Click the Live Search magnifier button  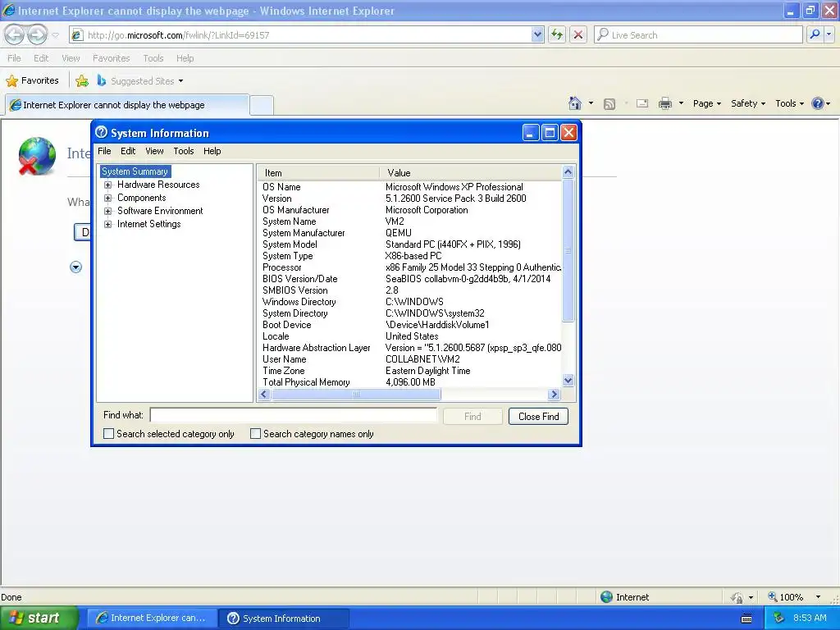815,34
